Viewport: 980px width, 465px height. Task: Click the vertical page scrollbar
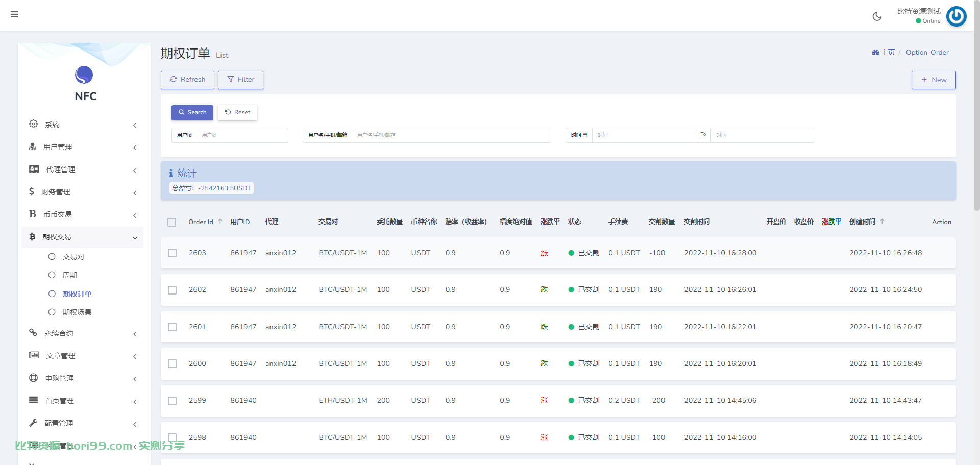pyautogui.click(x=976, y=105)
